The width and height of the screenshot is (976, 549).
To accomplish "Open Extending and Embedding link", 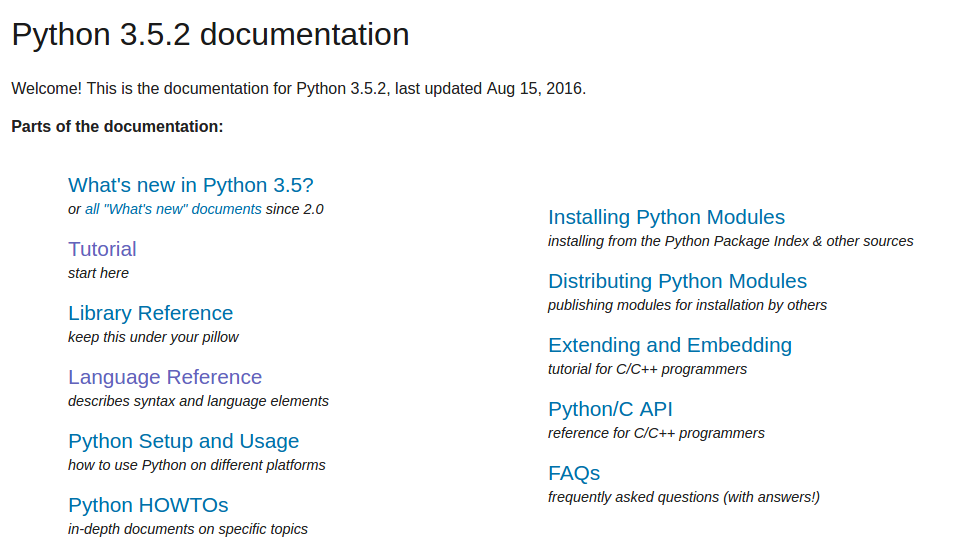I will [x=670, y=345].
